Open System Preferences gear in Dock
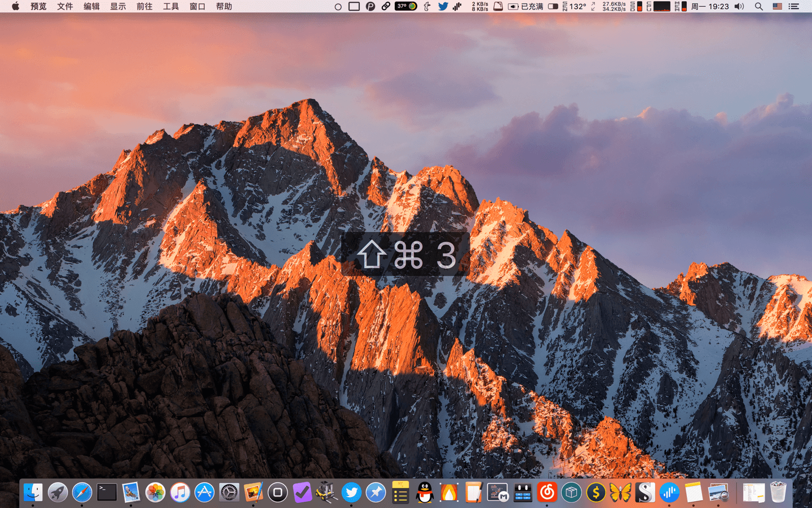Viewport: 812px width, 508px height. click(229, 492)
